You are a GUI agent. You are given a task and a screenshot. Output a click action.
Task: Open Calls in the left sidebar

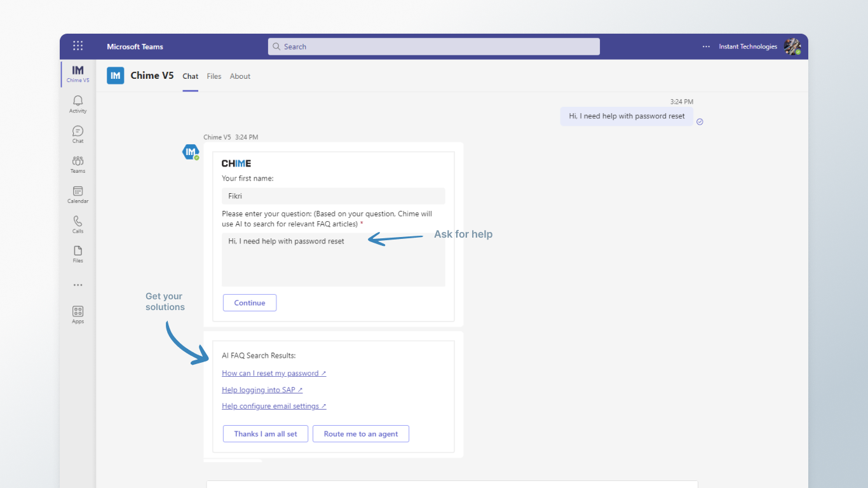pyautogui.click(x=78, y=224)
